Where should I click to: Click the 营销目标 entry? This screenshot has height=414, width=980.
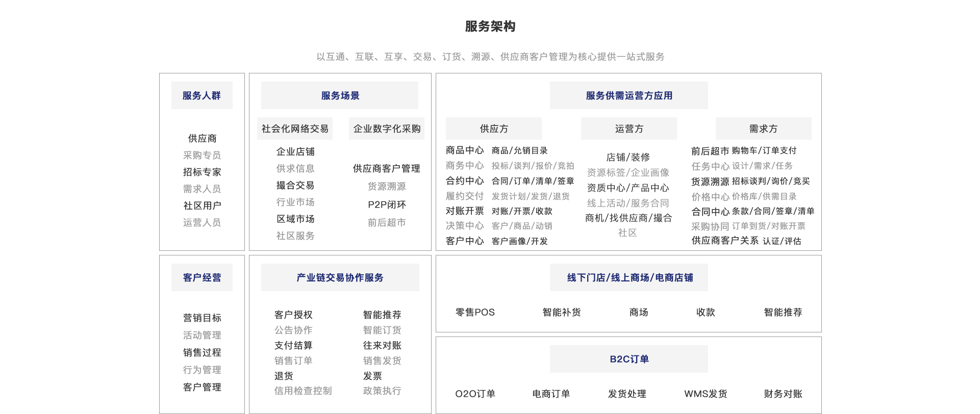point(202,318)
